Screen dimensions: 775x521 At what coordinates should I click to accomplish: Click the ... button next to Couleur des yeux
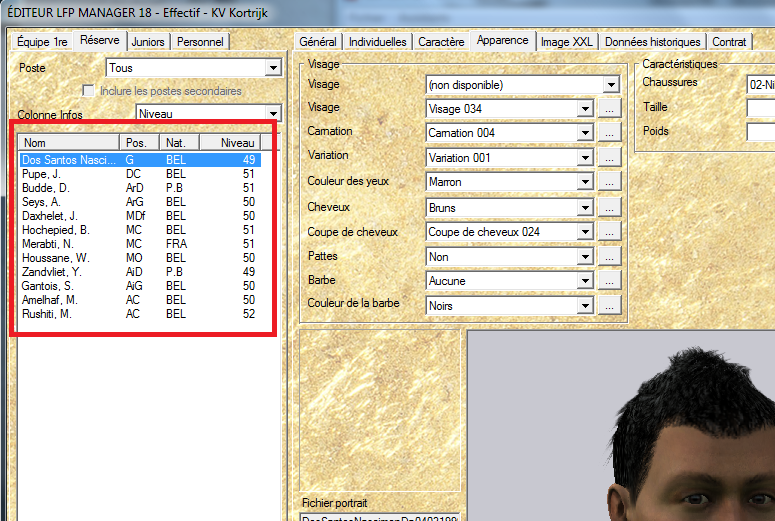(x=609, y=182)
